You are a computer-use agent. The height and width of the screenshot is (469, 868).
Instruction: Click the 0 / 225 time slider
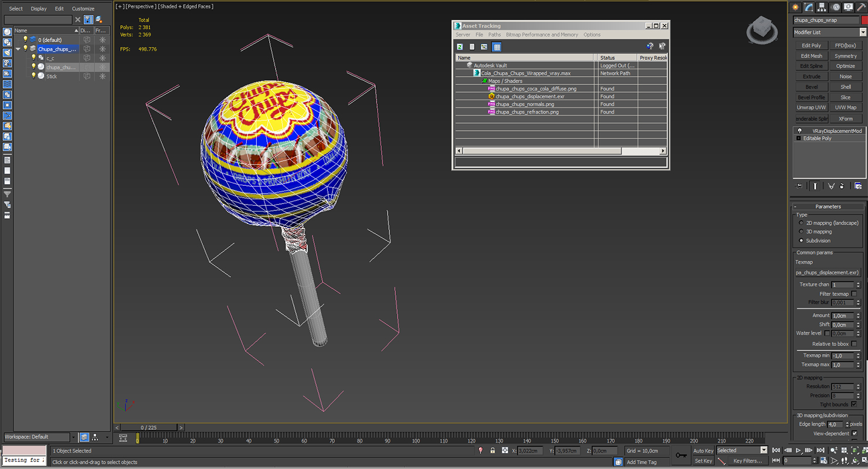tap(150, 427)
